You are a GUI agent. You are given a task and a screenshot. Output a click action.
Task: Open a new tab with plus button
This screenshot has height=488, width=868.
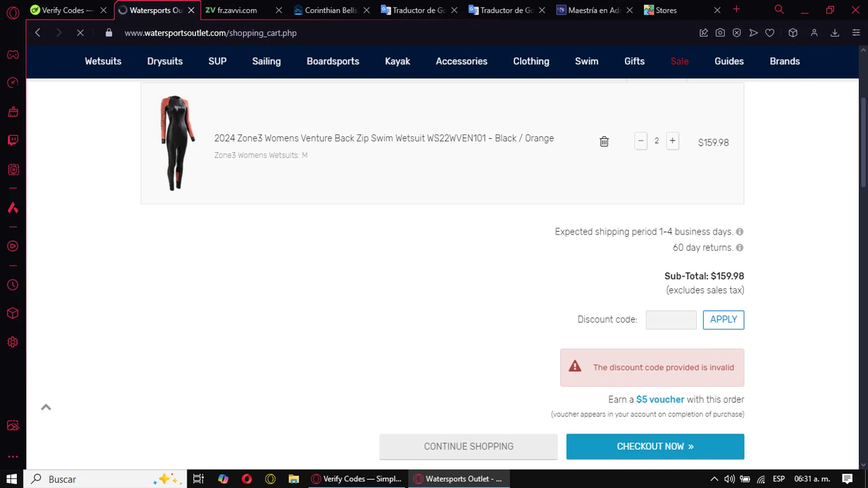coord(737,9)
